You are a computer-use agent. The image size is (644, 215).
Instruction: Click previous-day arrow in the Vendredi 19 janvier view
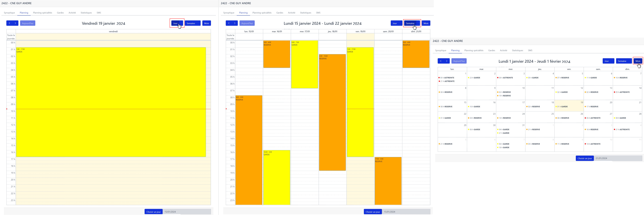click(x=10, y=23)
